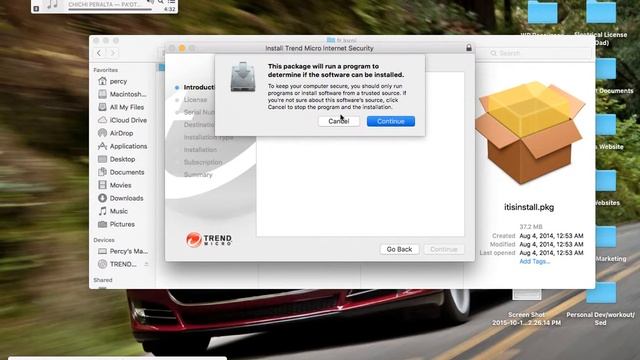
Task: Eject the TREND disk in Finder sidebar
Action: coord(146,264)
